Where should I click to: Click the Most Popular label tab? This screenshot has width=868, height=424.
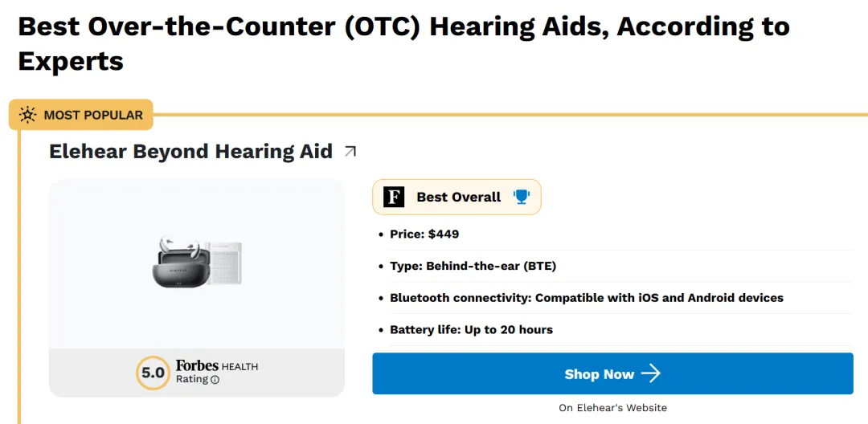click(x=81, y=115)
